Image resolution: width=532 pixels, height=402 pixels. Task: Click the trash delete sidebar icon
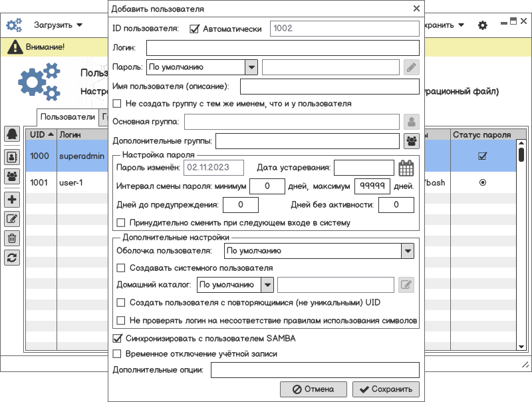coord(12,238)
